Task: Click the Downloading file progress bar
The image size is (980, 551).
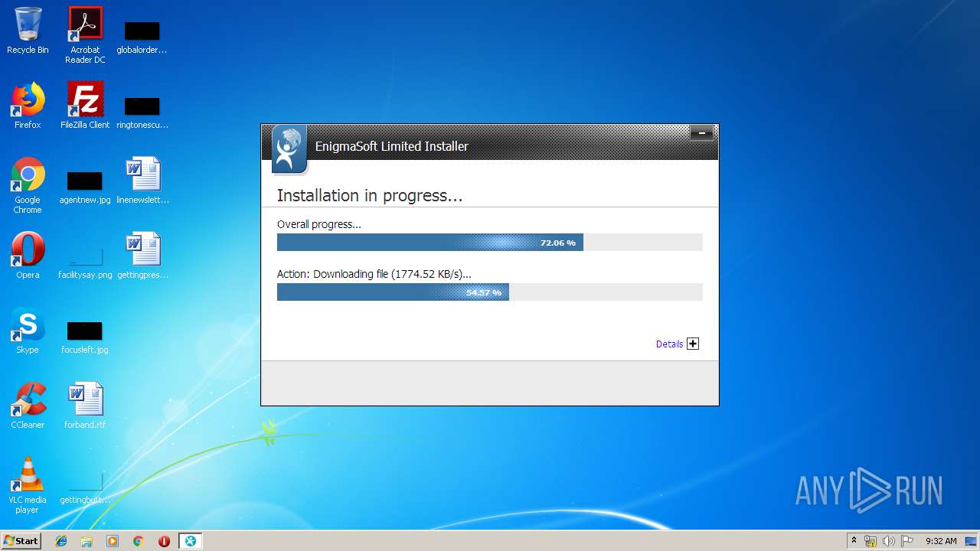Action: click(490, 292)
